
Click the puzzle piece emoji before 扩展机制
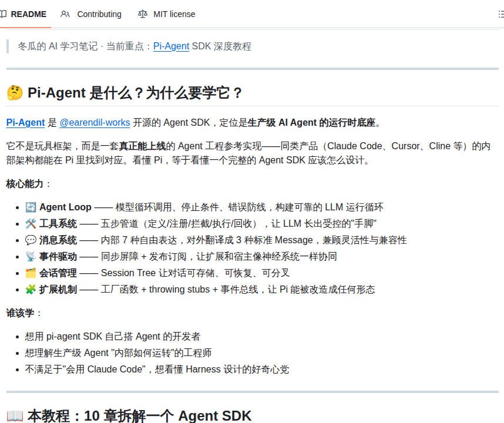coord(31,289)
